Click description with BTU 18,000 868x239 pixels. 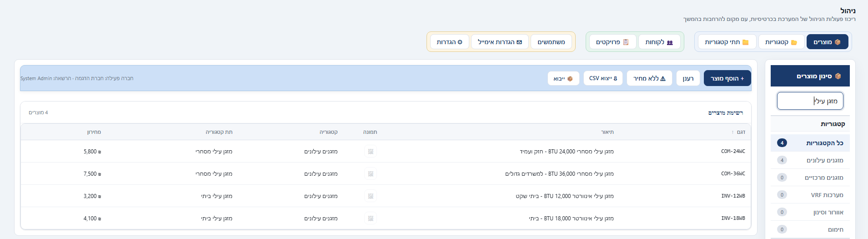tap(571, 219)
